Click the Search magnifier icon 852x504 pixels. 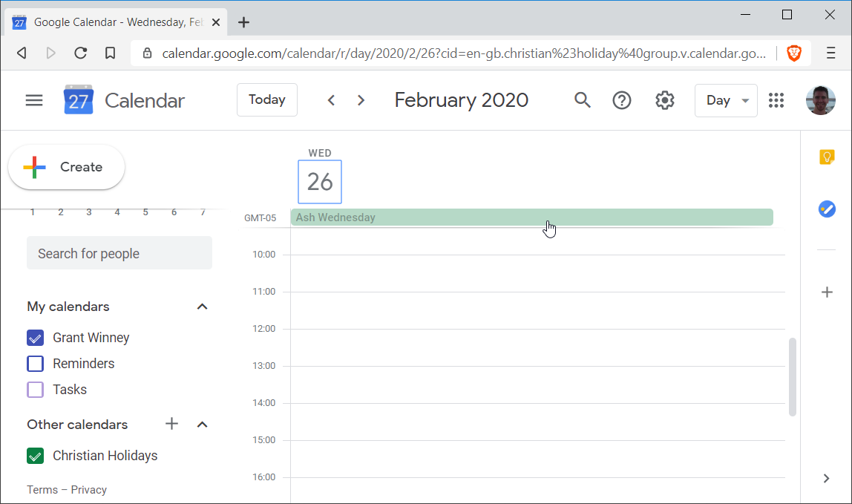point(583,100)
